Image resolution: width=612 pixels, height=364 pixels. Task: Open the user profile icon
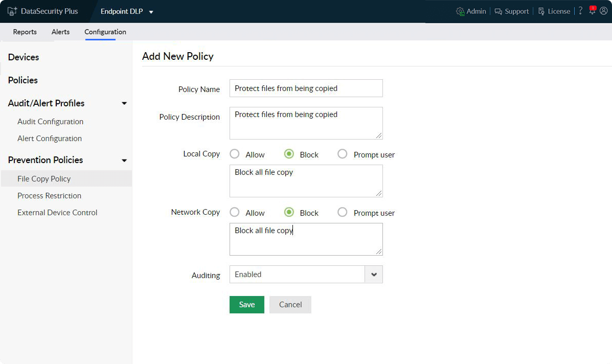pos(603,11)
